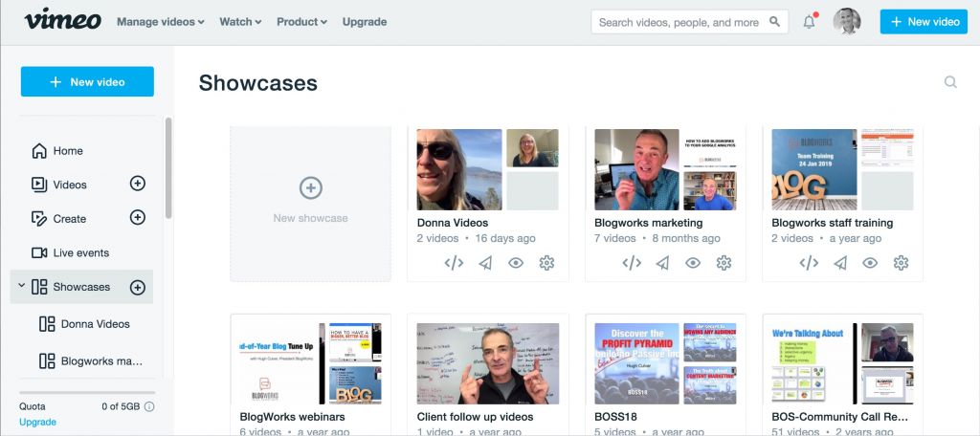Click the Upgrade link under Quota

coord(37,422)
